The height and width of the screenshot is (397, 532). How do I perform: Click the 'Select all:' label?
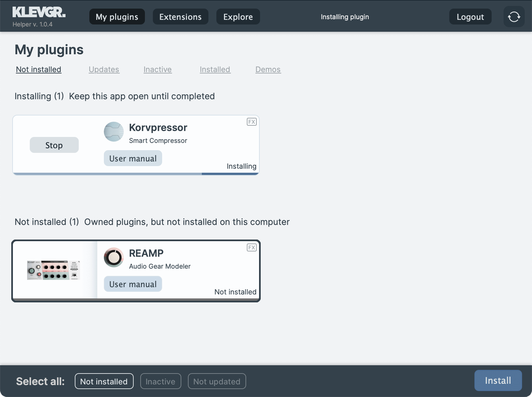40,381
